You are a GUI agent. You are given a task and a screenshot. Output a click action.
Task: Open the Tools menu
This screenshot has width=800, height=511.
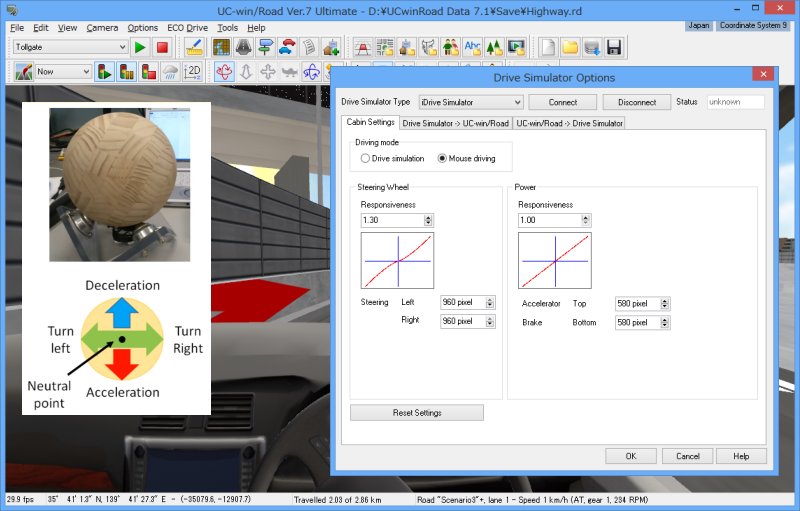click(x=228, y=28)
